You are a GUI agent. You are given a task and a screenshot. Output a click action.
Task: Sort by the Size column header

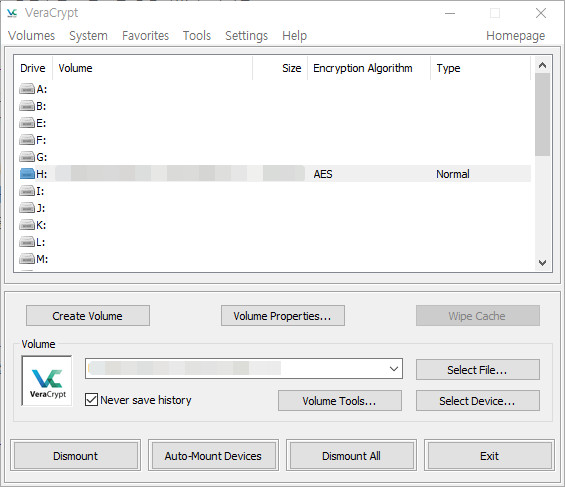click(x=280, y=68)
